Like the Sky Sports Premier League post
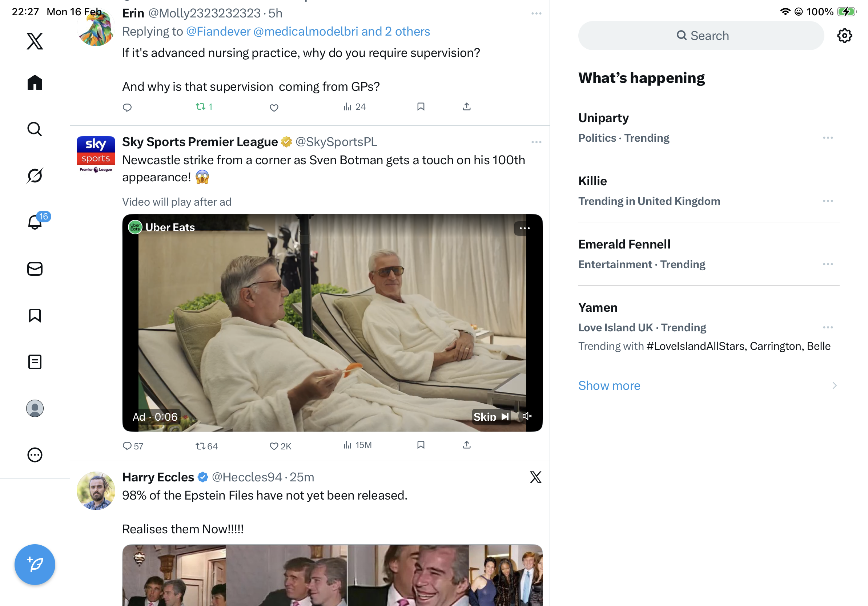 [x=274, y=446]
